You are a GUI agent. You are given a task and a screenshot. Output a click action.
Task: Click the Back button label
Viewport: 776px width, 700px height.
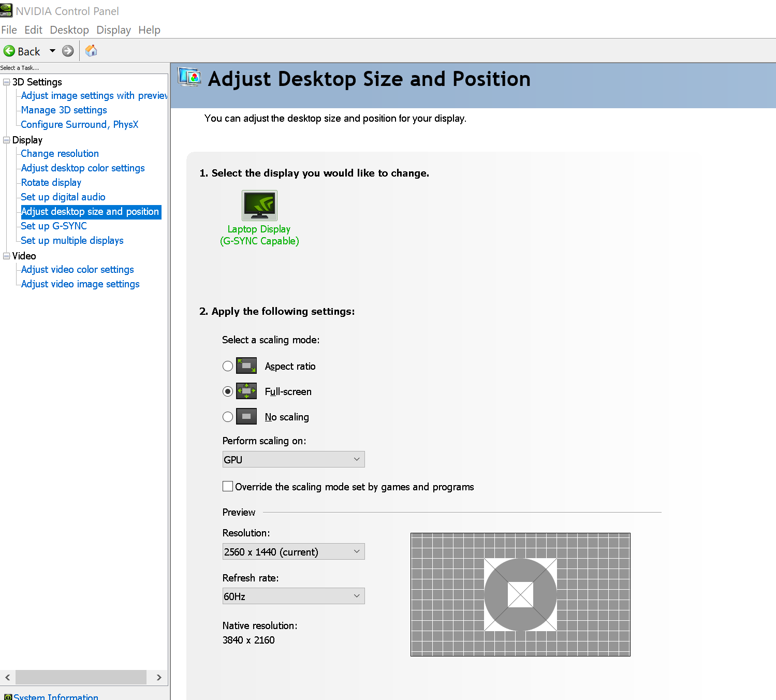pyautogui.click(x=28, y=51)
